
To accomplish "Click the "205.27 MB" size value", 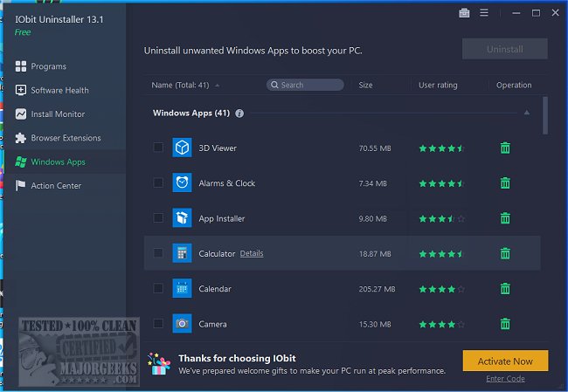I will tap(377, 289).
